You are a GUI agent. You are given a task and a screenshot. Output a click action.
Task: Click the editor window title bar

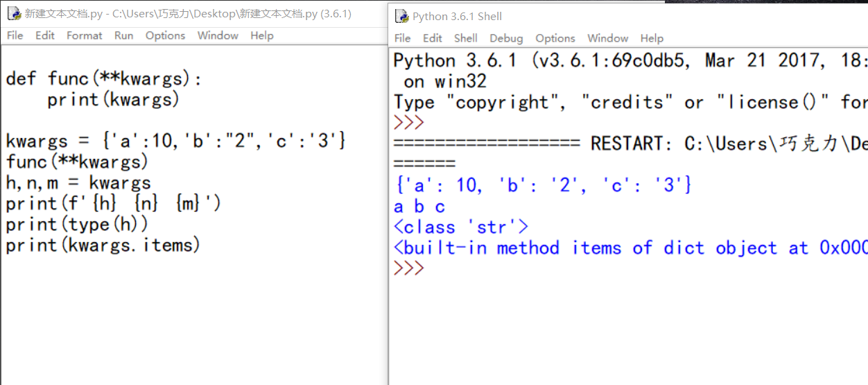[x=194, y=13]
